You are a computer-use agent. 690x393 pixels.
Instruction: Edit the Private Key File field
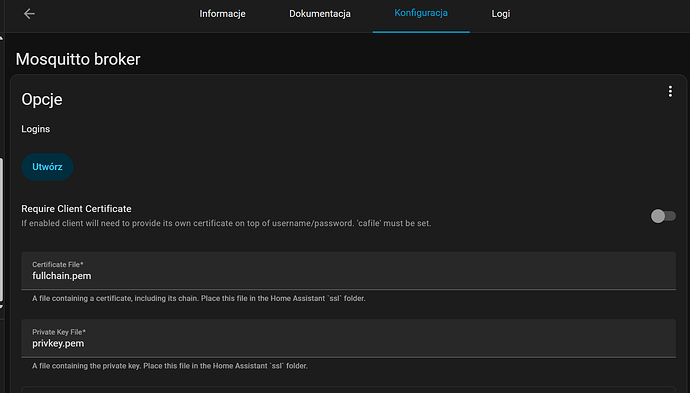click(349, 338)
